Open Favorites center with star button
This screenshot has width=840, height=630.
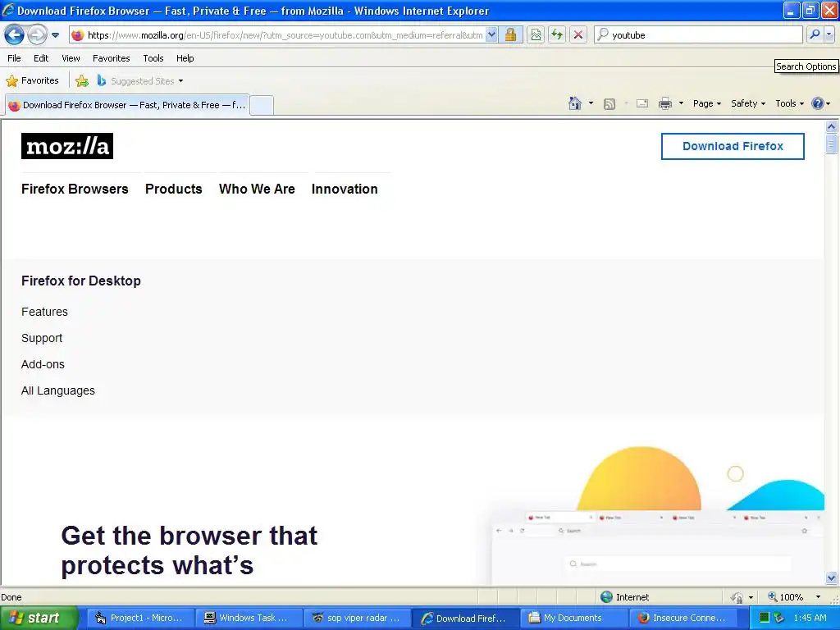(32, 81)
